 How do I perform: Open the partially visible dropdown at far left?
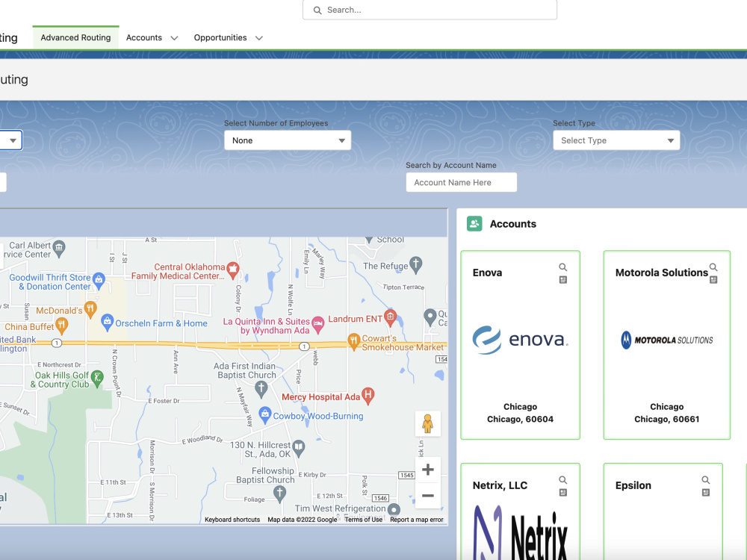(x=10, y=140)
